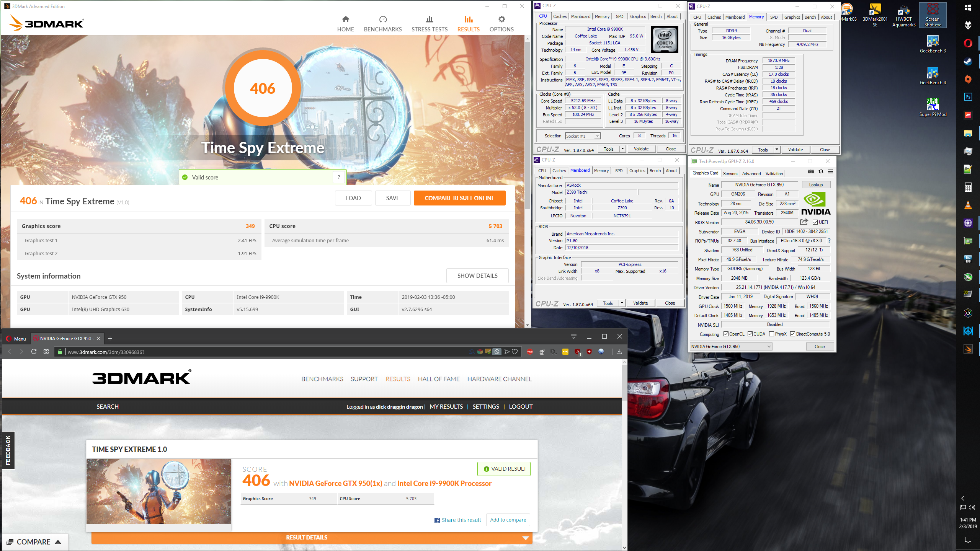Open GPU-Z hamburger menu

tap(830, 171)
